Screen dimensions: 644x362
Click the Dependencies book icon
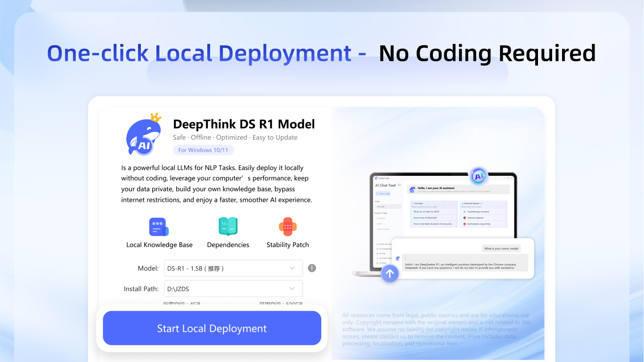pyautogui.click(x=228, y=227)
